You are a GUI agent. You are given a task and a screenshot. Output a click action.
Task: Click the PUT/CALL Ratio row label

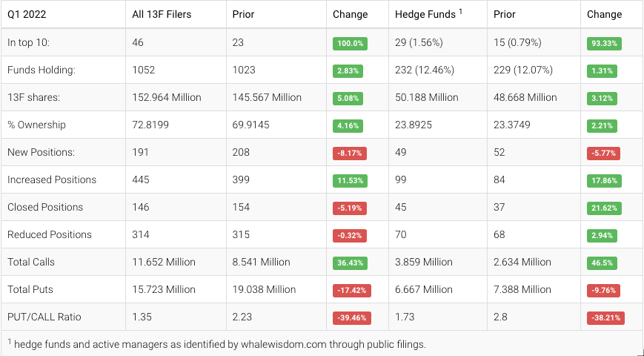44,317
